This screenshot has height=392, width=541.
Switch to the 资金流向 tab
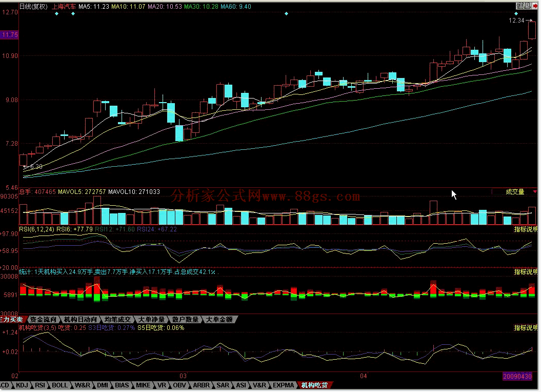coord(43,320)
